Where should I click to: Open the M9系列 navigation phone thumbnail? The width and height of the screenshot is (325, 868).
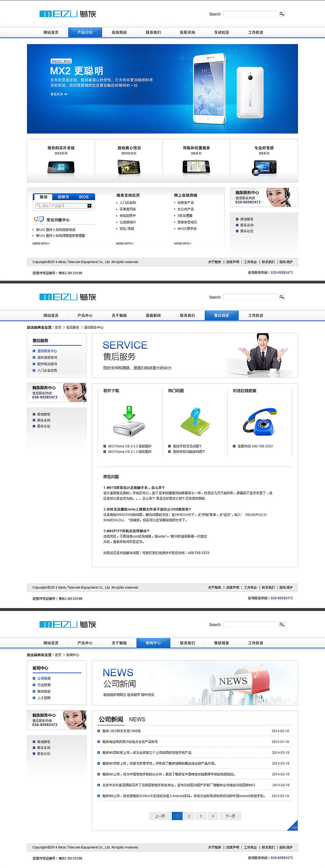[196, 167]
